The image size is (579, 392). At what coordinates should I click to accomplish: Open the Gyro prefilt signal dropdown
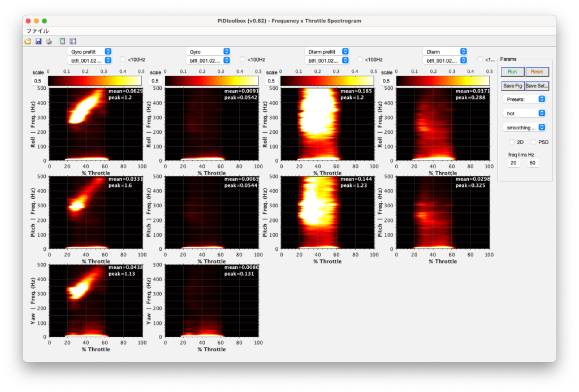coord(89,51)
